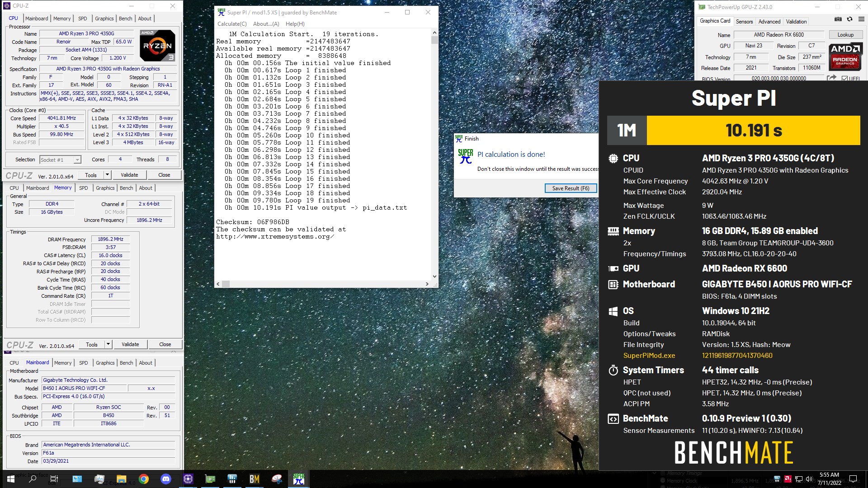Screen dimensions: 868x488
Task: Switch to Validation tab in GPU-Z
Action: 796,22
